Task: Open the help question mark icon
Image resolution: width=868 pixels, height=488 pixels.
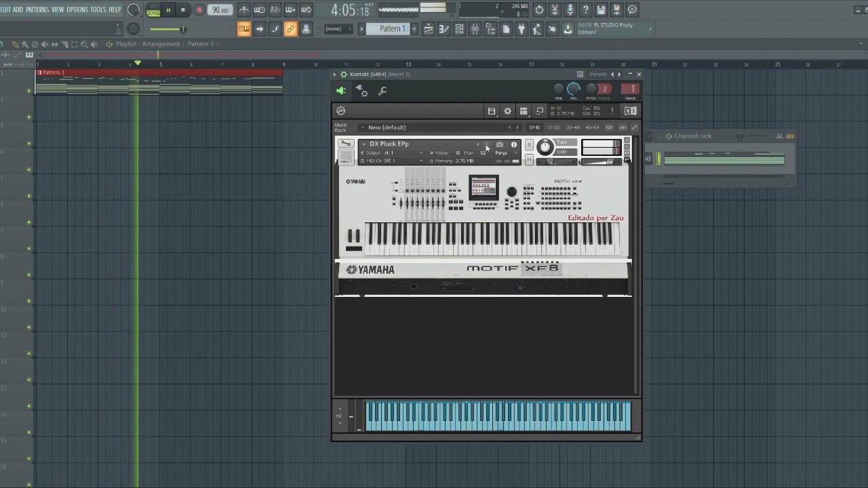Action: (x=585, y=9)
